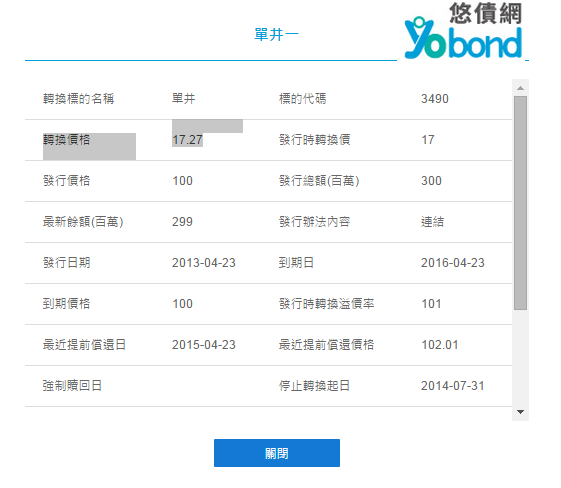The height and width of the screenshot is (488, 561).
Task: Click the 發行日期 value 2013-04-23
Action: pyautogui.click(x=204, y=263)
